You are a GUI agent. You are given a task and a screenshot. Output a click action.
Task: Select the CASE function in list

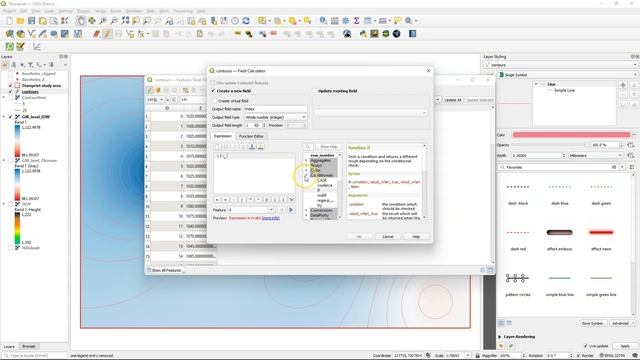(x=322, y=180)
